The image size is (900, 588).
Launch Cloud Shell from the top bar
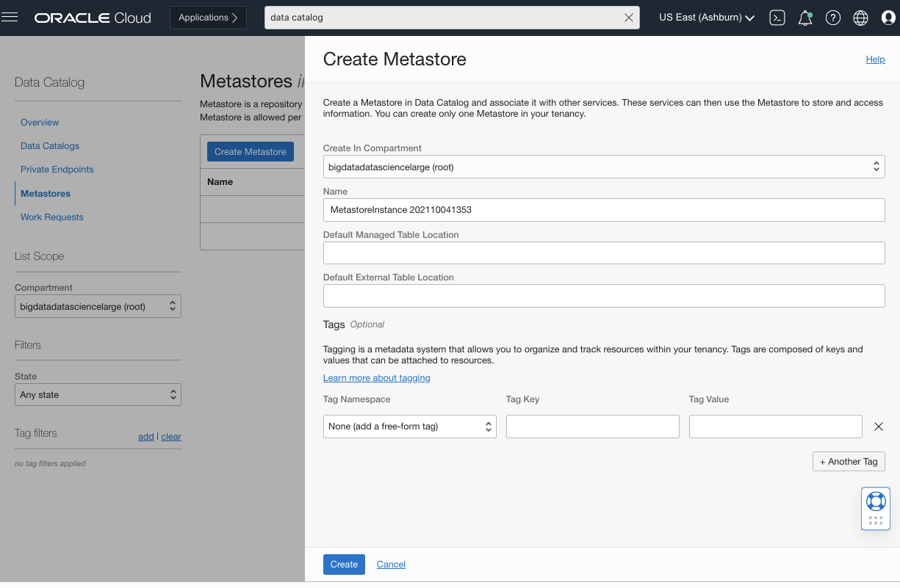click(777, 17)
